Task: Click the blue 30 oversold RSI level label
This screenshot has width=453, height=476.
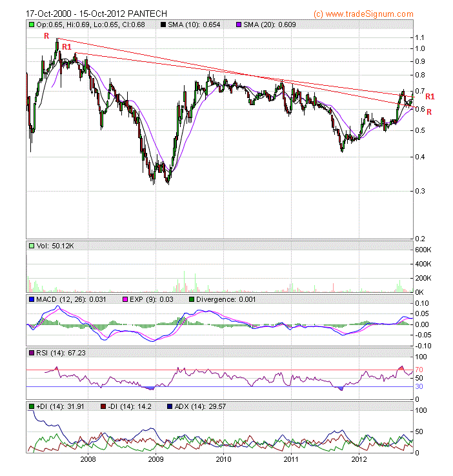Action: click(x=419, y=386)
